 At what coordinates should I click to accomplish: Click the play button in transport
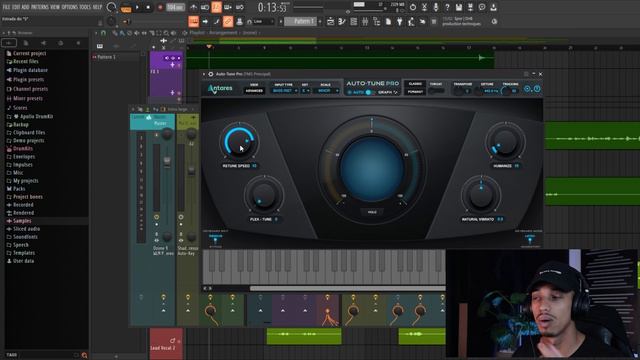[137, 7]
